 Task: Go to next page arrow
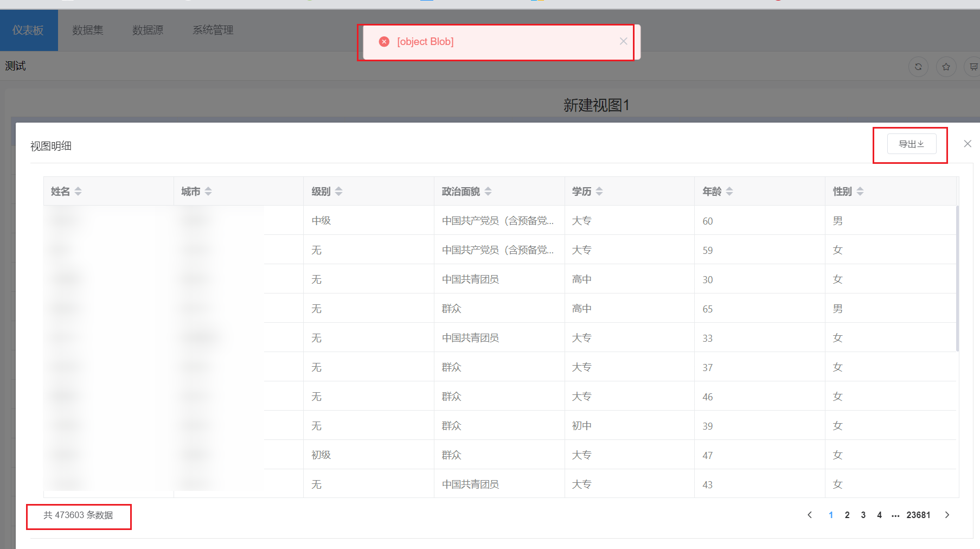(x=947, y=515)
